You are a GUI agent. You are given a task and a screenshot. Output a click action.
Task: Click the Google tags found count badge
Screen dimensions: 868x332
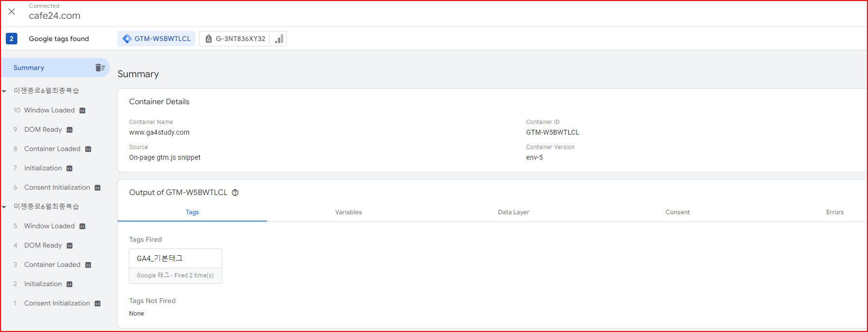click(12, 39)
